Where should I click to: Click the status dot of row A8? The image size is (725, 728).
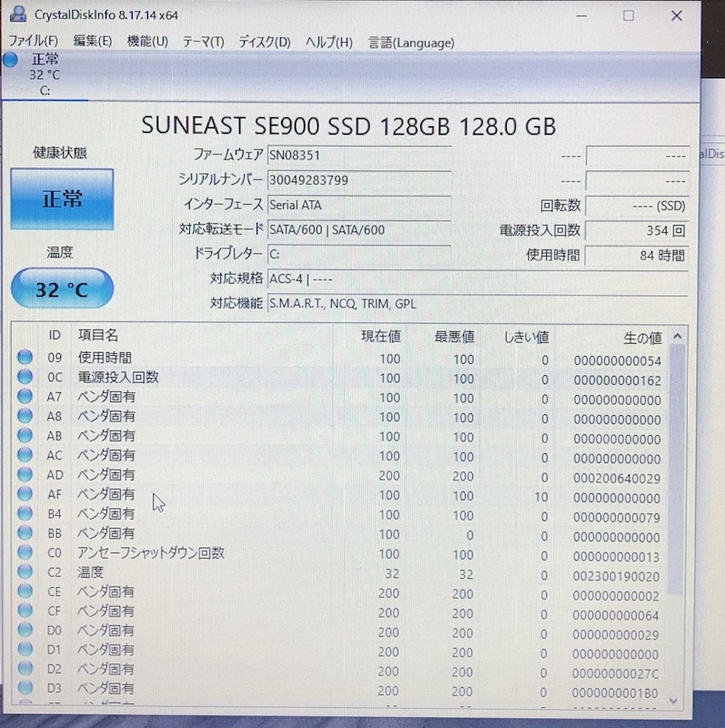click(25, 416)
